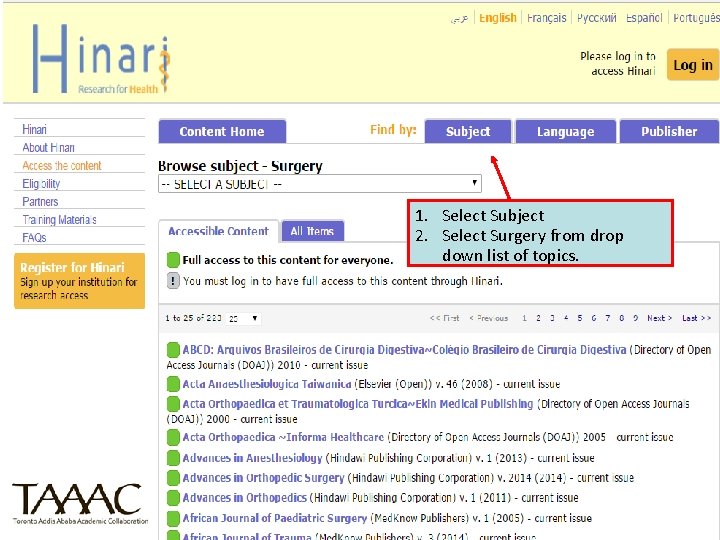Click the exclamation login-required legend icon

[x=173, y=281]
